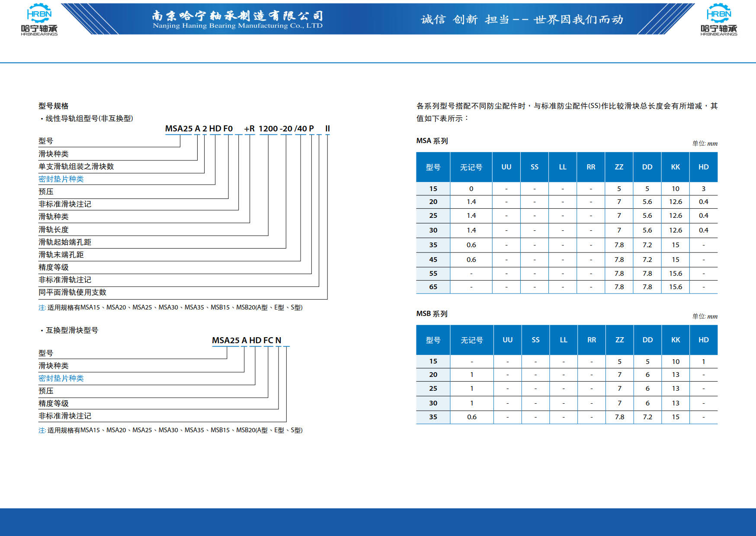The height and width of the screenshot is (536, 756).
Task: Click DD value '7.2' in MSB row 35
Action: pyautogui.click(x=647, y=417)
